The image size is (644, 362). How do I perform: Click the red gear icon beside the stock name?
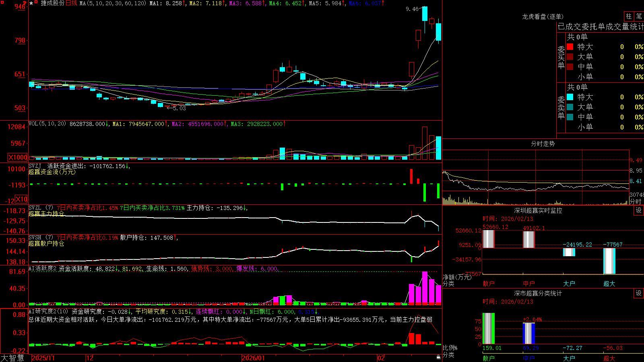click(36, 2)
